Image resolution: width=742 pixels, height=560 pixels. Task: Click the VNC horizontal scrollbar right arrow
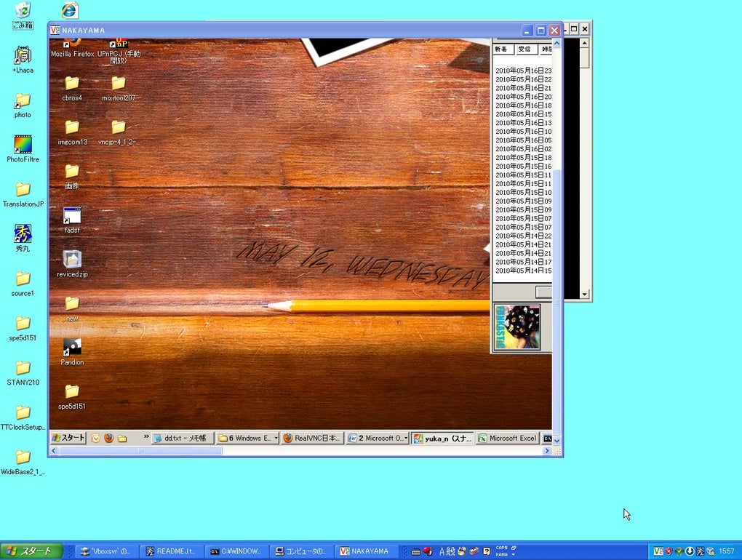547,451
